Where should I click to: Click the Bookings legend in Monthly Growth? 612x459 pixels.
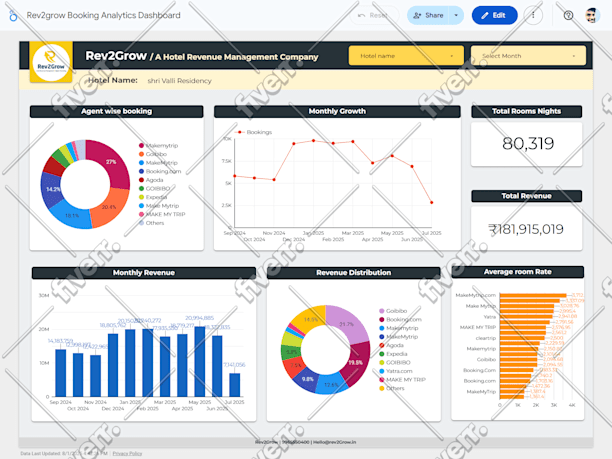coord(255,132)
